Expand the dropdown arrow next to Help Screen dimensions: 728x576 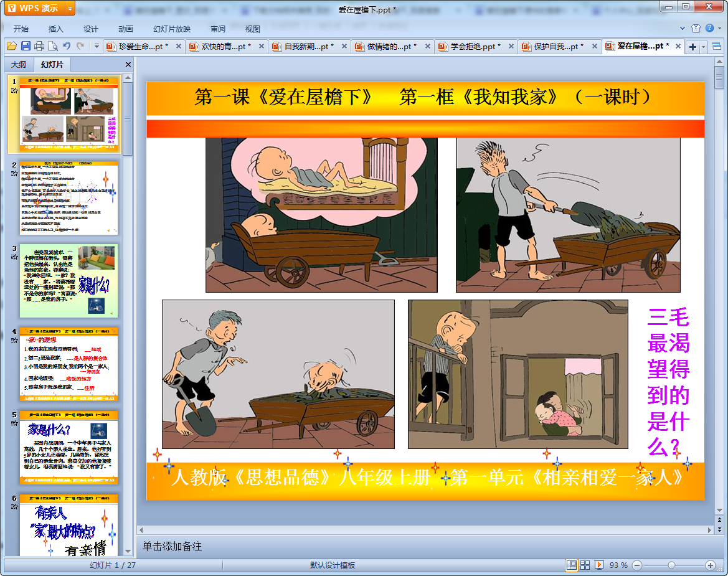[720, 28]
